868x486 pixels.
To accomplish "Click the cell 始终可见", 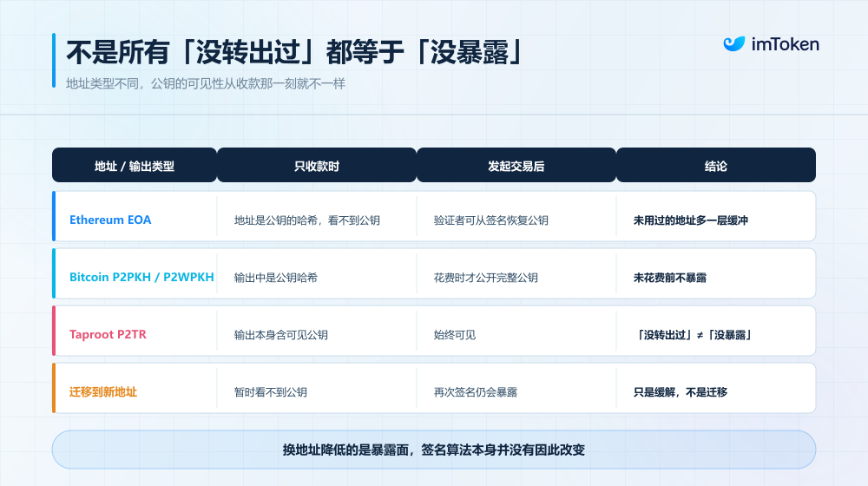I will click(x=455, y=335).
